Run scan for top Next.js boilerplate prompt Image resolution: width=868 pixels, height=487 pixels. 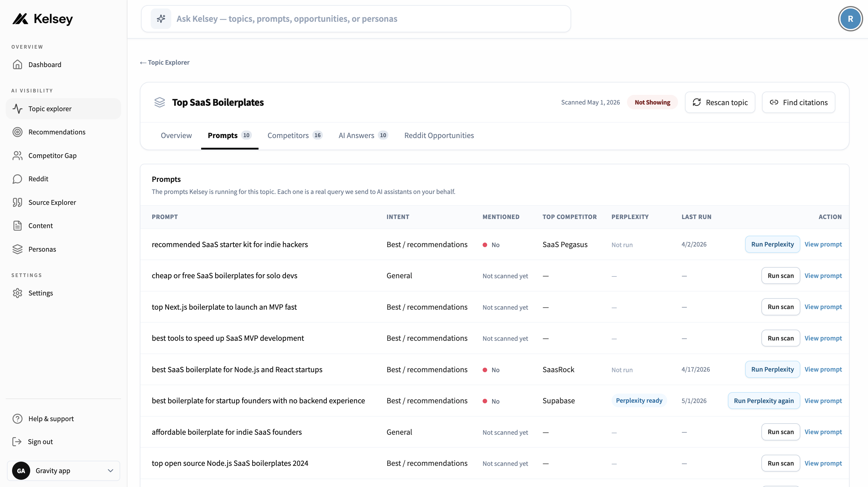coord(780,307)
